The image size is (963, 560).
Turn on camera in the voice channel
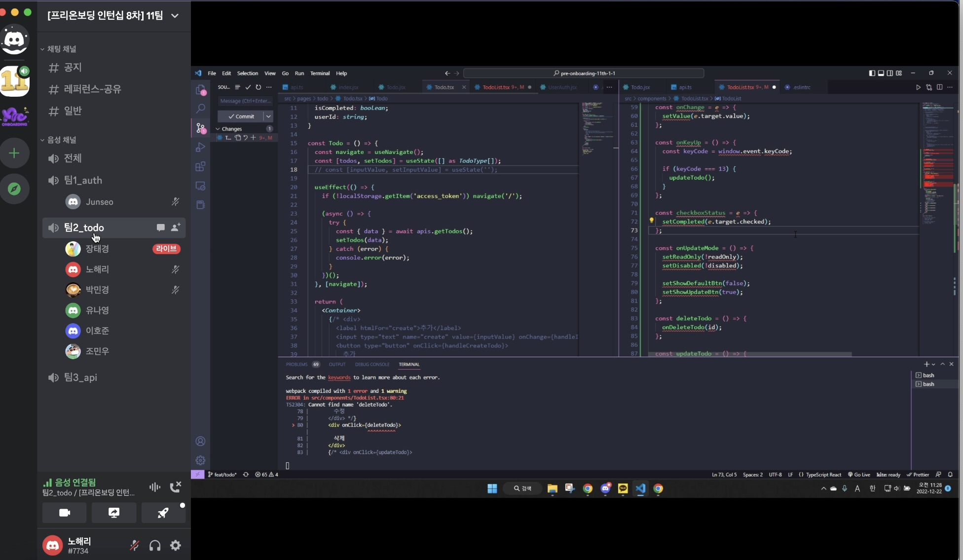coord(65,513)
